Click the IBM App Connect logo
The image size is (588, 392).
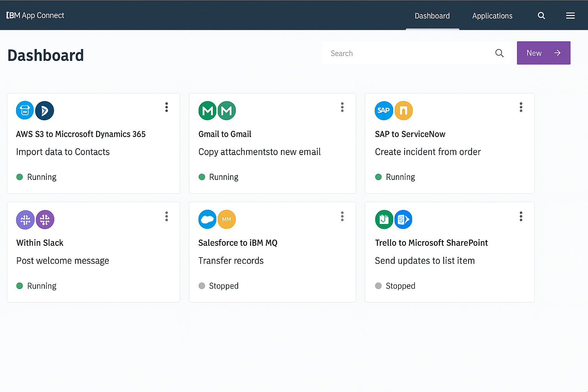tap(35, 15)
